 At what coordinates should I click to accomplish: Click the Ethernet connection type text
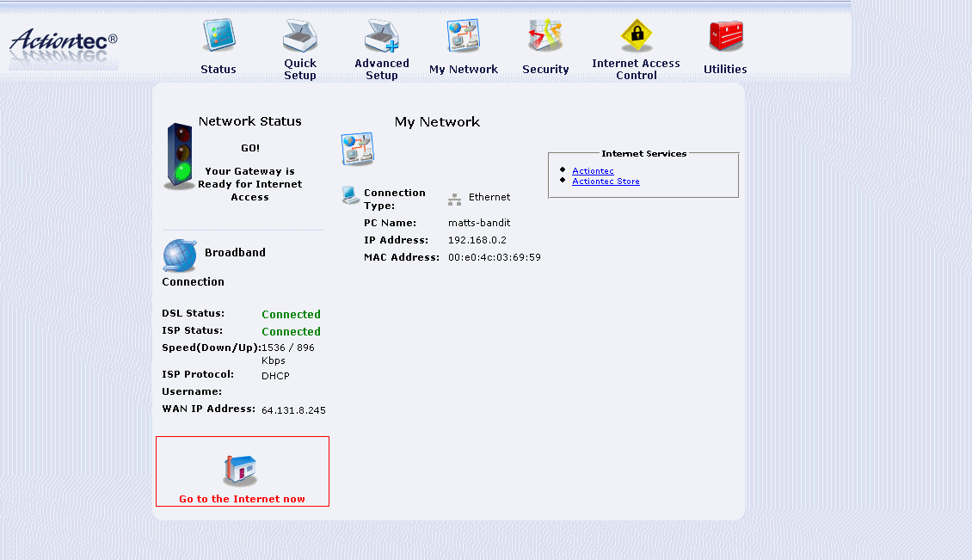point(489,197)
